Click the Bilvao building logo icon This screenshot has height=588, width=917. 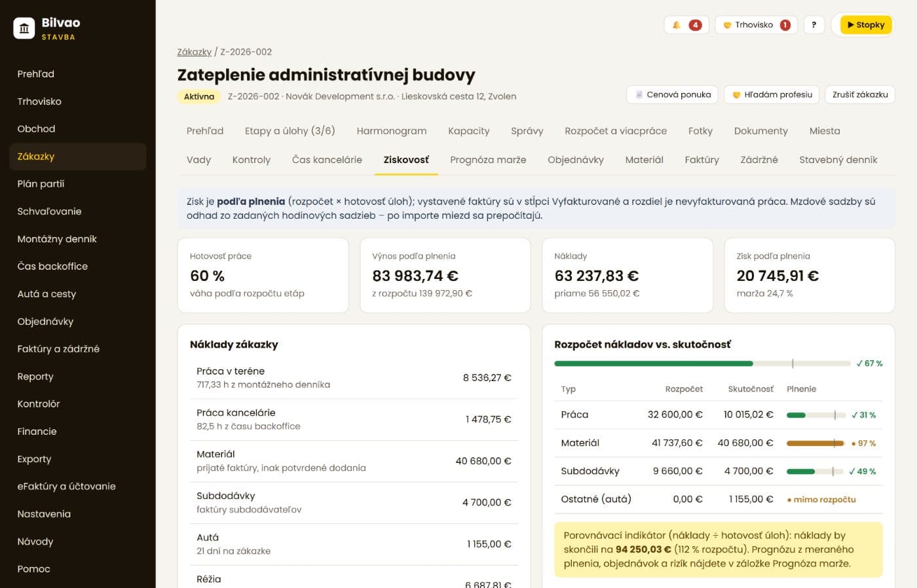point(24,28)
